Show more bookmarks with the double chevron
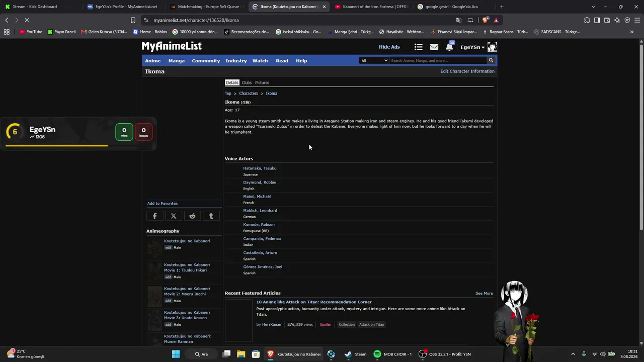The height and width of the screenshot is (362, 644). click(631, 32)
